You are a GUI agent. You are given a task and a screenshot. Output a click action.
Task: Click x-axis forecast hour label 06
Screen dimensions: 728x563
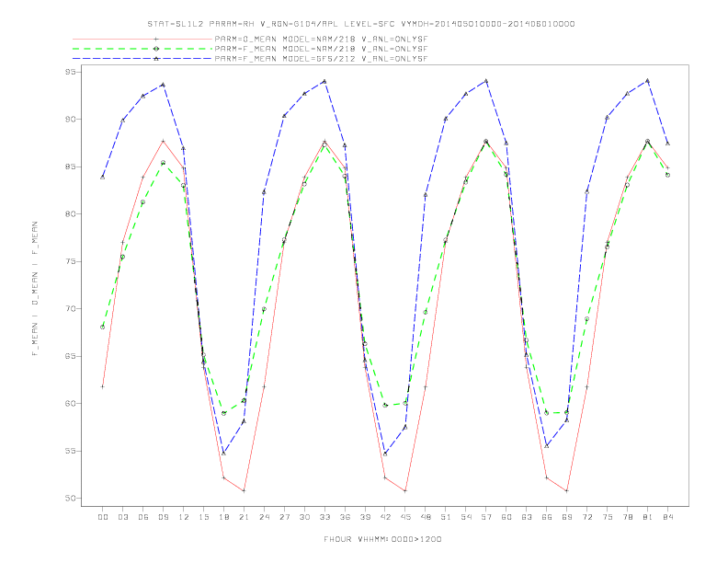[x=143, y=517]
